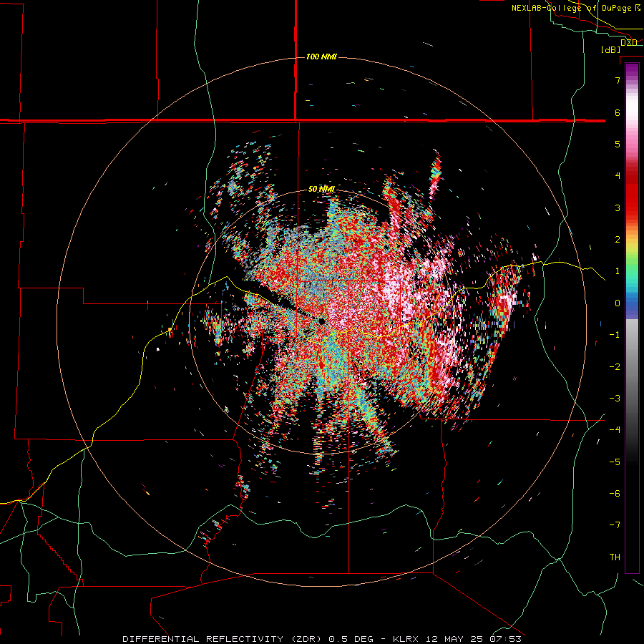Click the positive 5 dB scale label
The image size is (644, 644).
[x=618, y=144]
